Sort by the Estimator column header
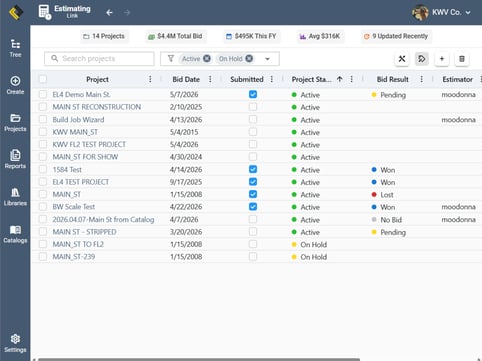 (457, 79)
